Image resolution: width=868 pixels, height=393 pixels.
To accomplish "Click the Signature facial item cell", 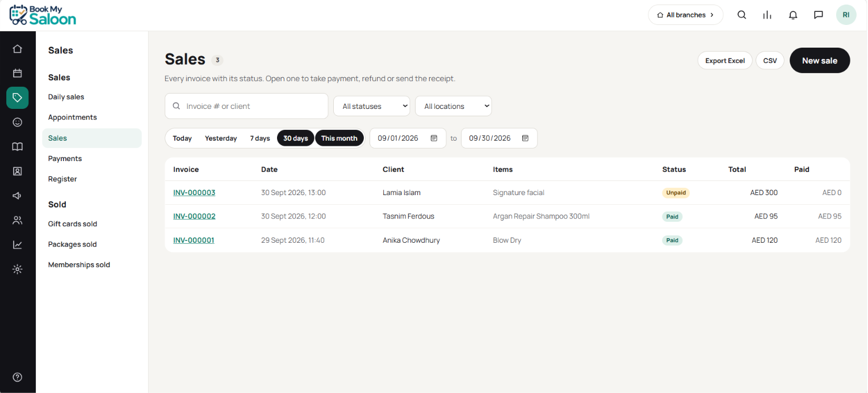I will click(518, 193).
